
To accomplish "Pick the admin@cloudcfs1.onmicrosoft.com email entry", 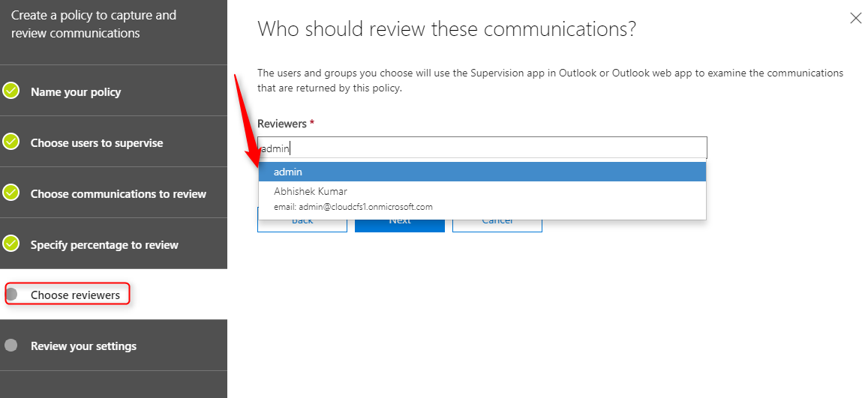I will (x=353, y=207).
